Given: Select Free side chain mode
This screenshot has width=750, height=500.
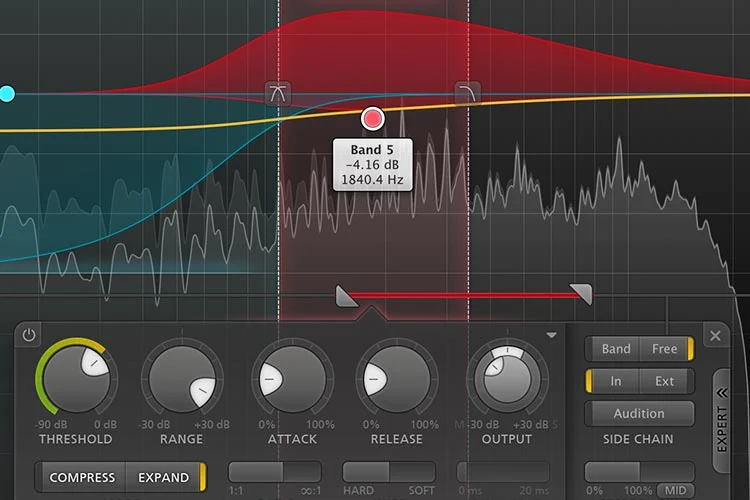Looking at the screenshot, I should pyautogui.click(x=665, y=348).
